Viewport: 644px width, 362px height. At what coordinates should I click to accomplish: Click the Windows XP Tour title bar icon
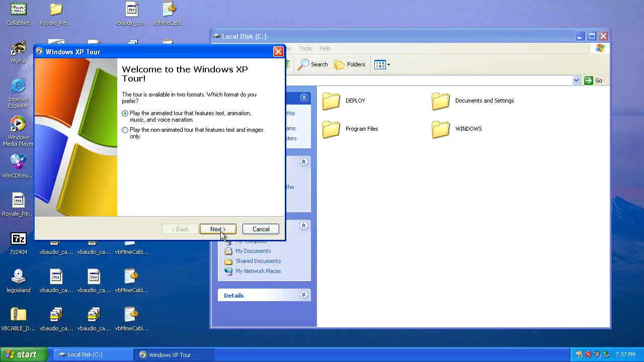point(39,51)
